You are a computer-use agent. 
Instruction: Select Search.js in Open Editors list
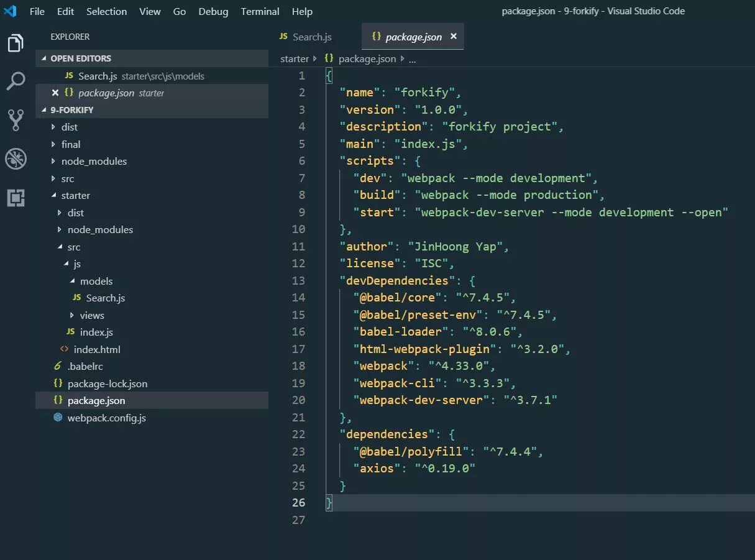click(152, 76)
